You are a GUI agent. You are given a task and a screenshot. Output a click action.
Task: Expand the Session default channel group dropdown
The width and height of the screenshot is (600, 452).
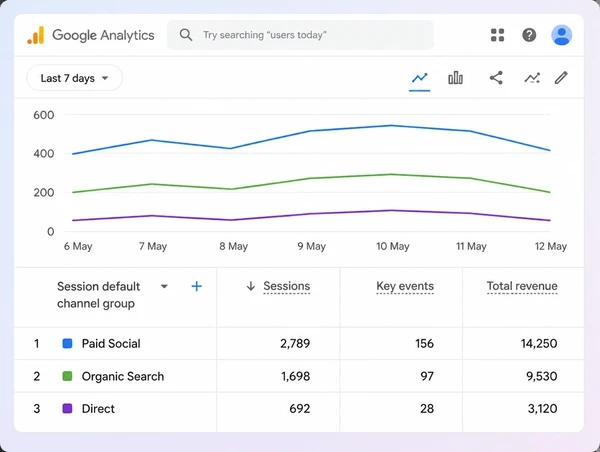tap(164, 286)
